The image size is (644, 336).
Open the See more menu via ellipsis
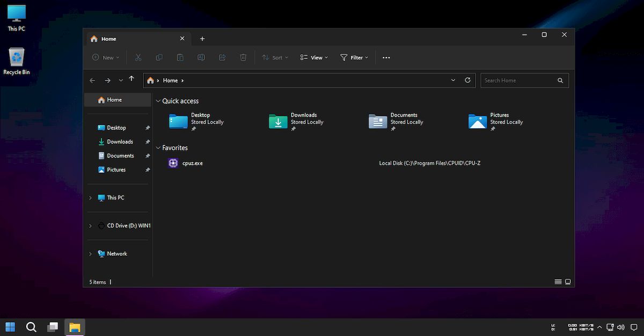point(386,57)
